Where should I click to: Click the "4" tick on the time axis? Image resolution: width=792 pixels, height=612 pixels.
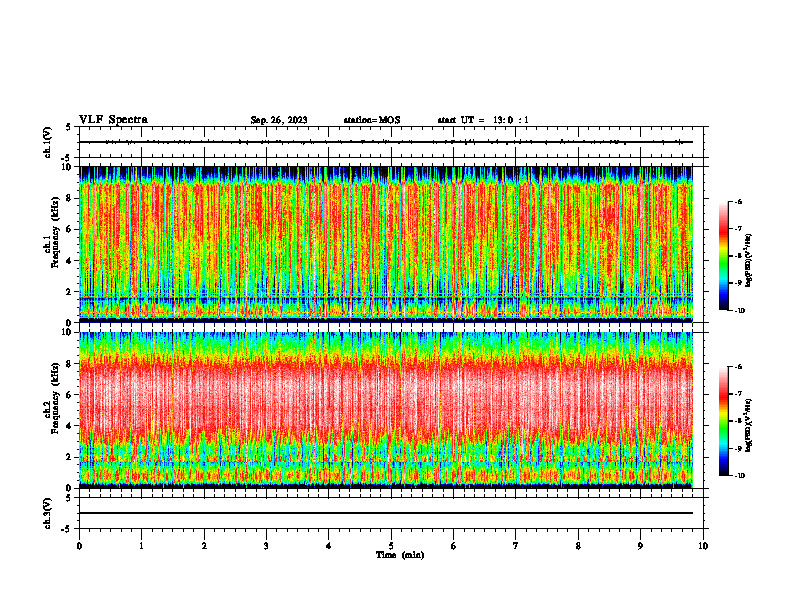point(329,546)
